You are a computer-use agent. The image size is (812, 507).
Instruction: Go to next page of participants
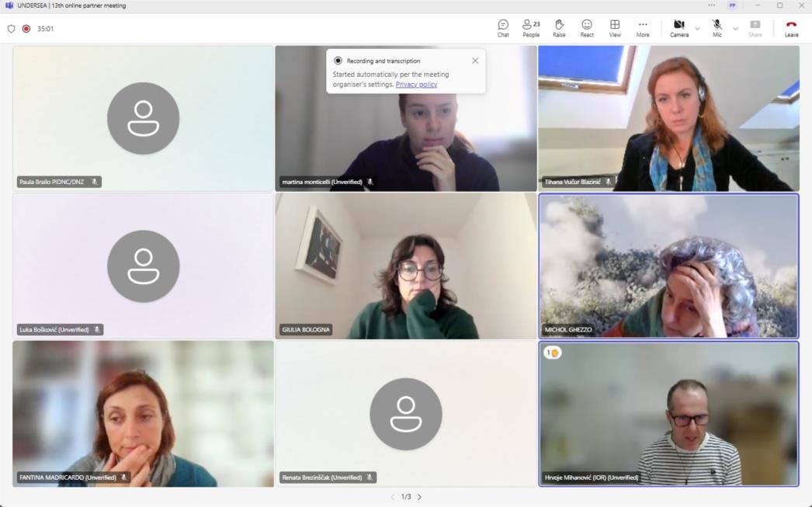click(x=420, y=497)
